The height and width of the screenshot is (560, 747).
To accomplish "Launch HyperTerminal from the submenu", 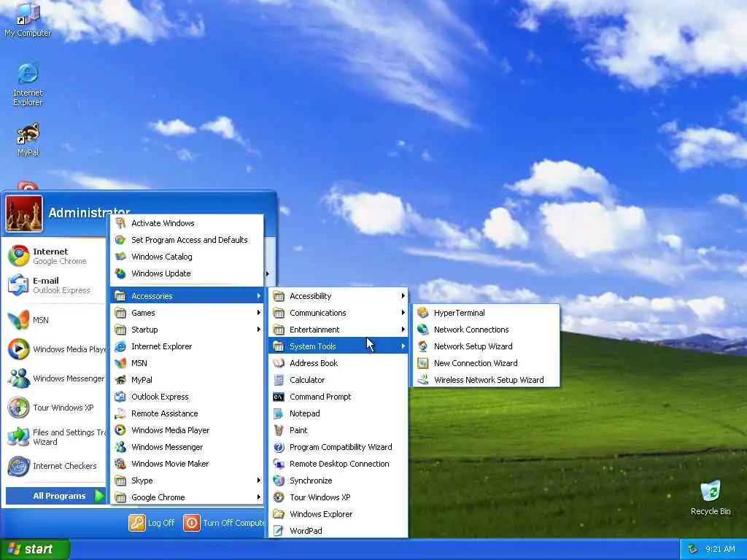I will [486, 313].
